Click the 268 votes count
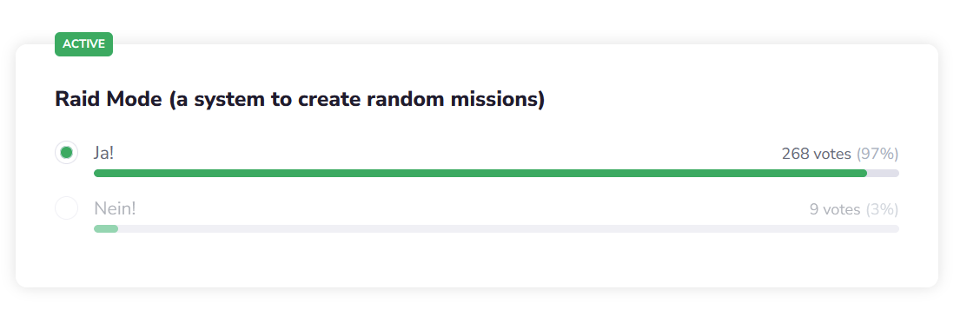Screen dimensions: 980x323 pos(817,154)
